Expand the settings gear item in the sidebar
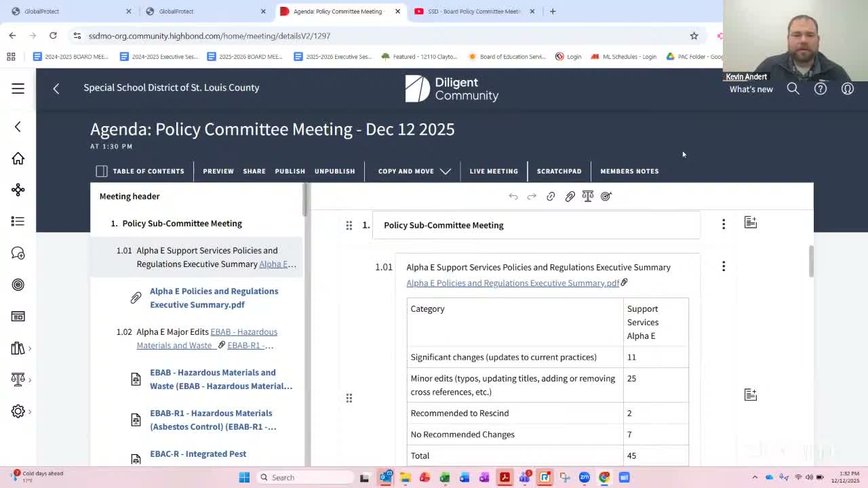 [18, 411]
